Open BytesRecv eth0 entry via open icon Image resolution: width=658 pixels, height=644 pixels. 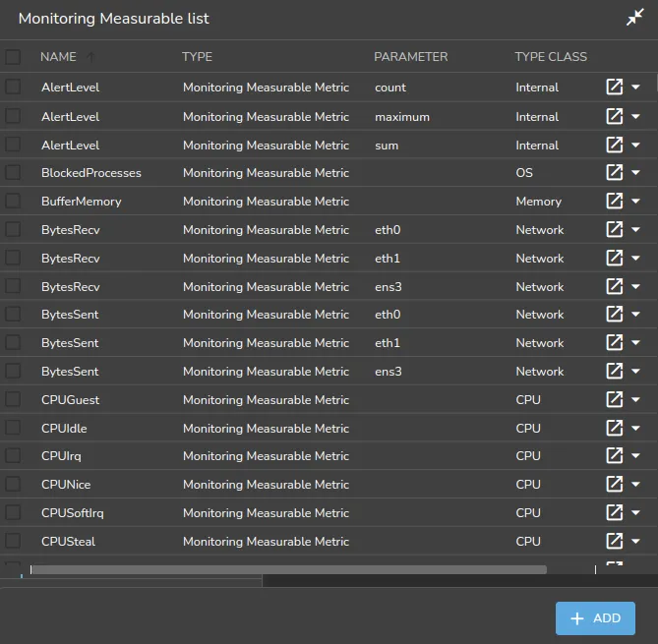pos(615,229)
